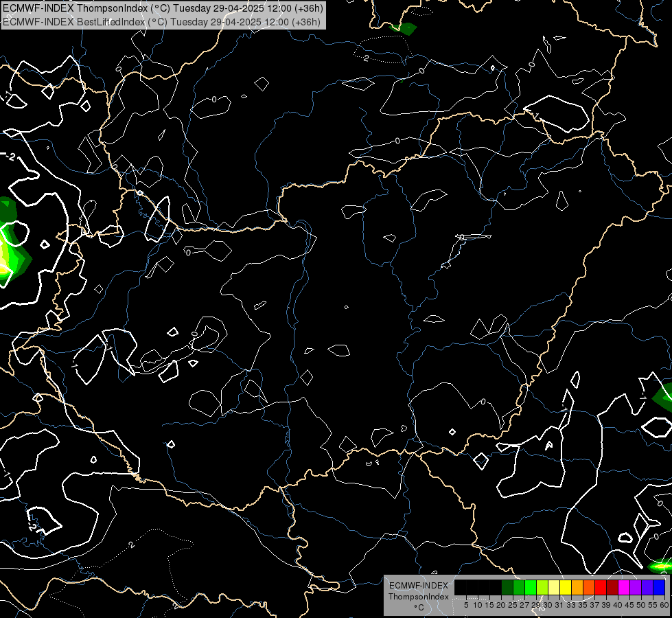
Task: Click the legend tick value 31
Action: [559, 605]
